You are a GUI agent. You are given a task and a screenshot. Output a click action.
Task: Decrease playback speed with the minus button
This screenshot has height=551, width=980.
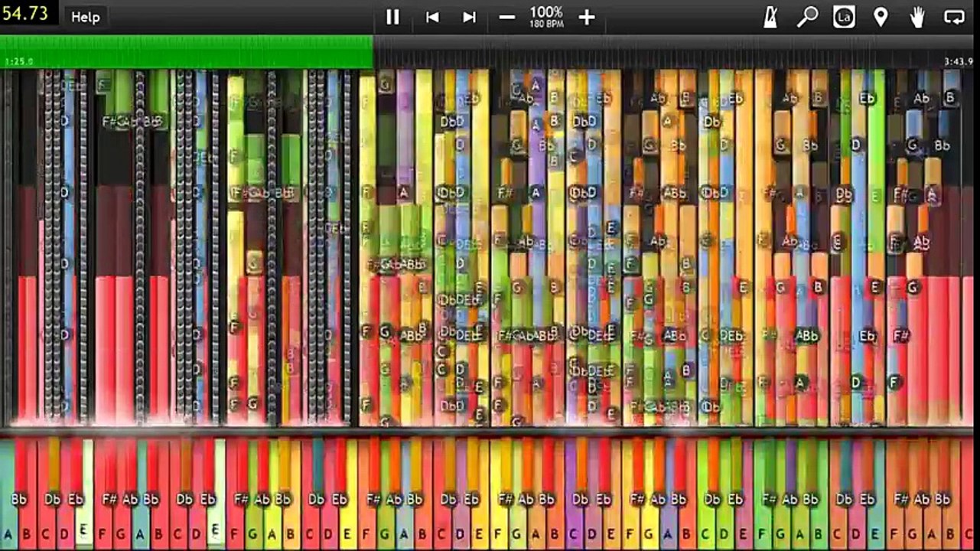pos(506,17)
